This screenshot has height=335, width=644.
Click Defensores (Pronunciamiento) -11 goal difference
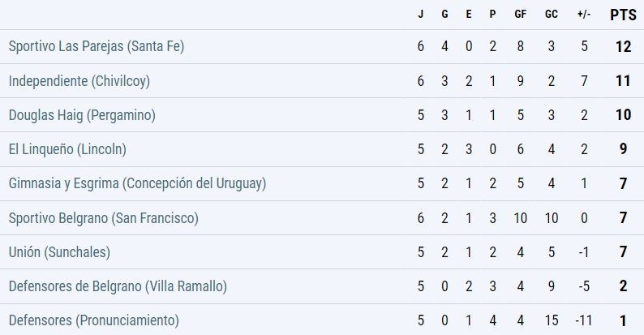point(584,320)
